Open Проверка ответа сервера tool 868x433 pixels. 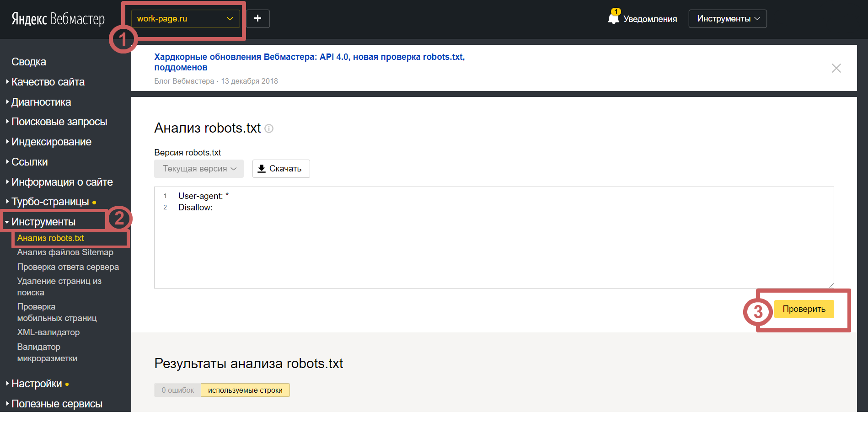click(68, 267)
